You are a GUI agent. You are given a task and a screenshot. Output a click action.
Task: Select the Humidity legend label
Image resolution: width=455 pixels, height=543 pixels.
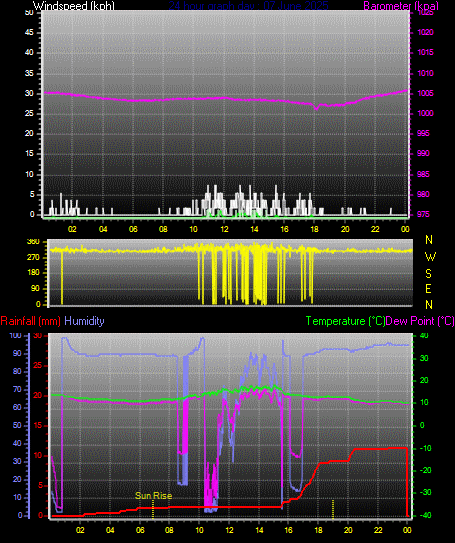click(x=84, y=321)
